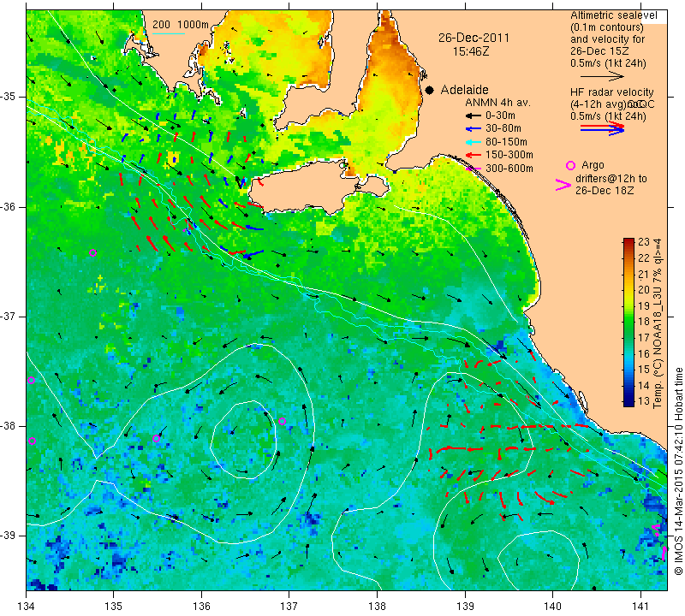
Task: Click the 'drifters@12h to' text
Action: pos(611,179)
